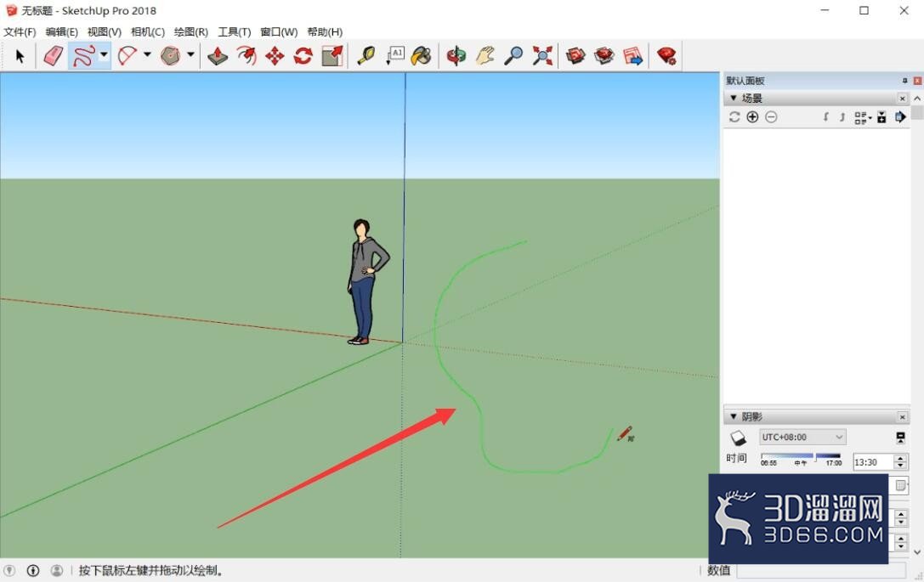Select the Move tool
The width and height of the screenshot is (924, 582).
(x=275, y=57)
